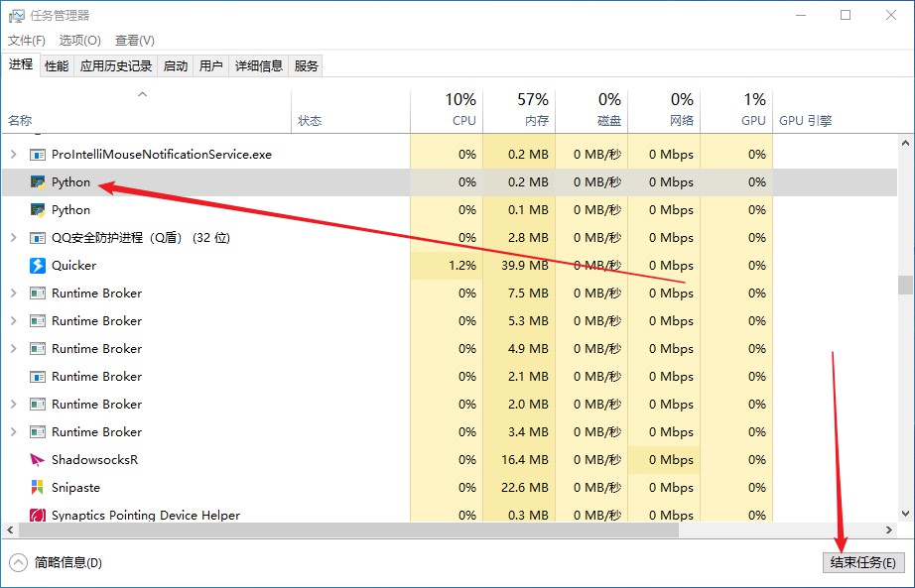915x588 pixels.
Task: Expand the QQ安全防护进程 (Q盾) group
Action: 14,238
